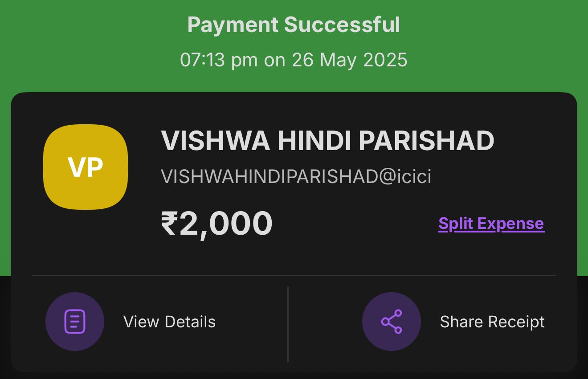Select the yellow VP payee avatar

[x=86, y=167]
